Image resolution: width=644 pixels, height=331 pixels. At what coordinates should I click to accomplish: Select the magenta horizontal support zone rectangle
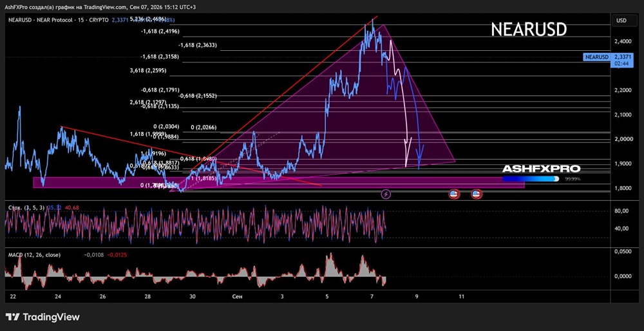(x=279, y=183)
